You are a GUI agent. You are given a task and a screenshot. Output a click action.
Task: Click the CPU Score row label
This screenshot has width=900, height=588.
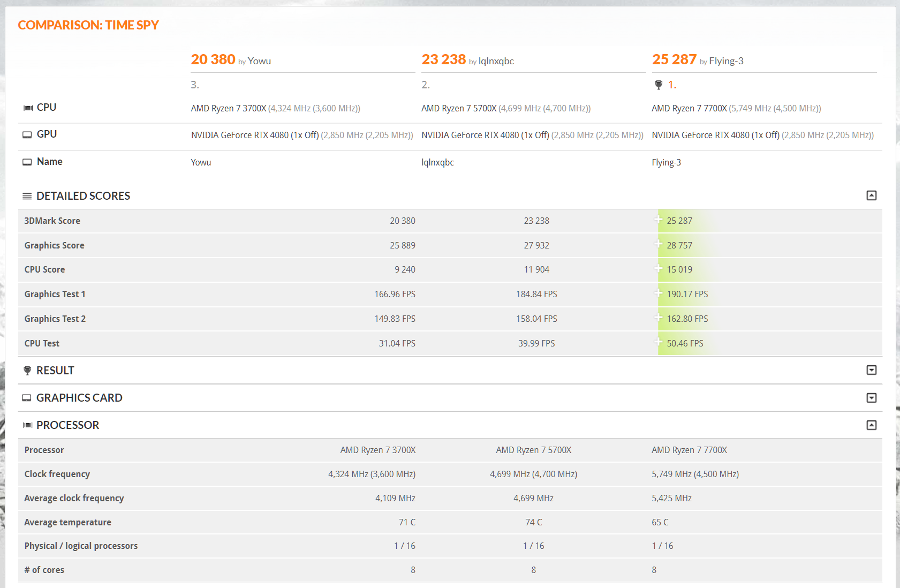tap(44, 269)
